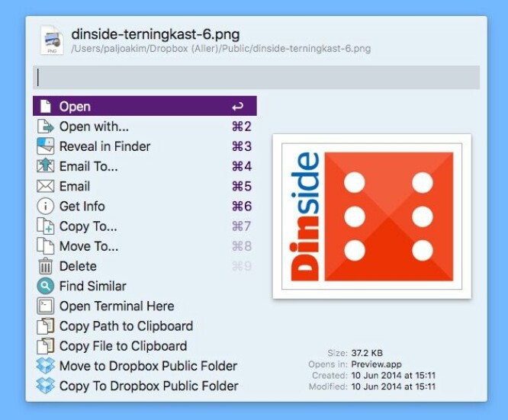Click the Find Similar magnifier icon
508x420 pixels.
[45, 286]
